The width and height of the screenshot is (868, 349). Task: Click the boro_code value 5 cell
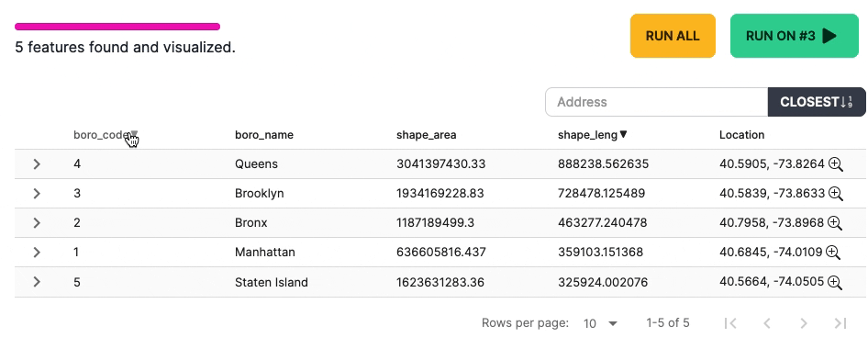(77, 282)
